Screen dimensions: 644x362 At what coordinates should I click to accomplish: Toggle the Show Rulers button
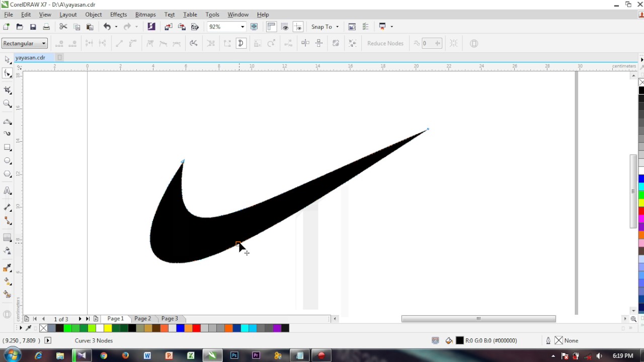(271, 27)
